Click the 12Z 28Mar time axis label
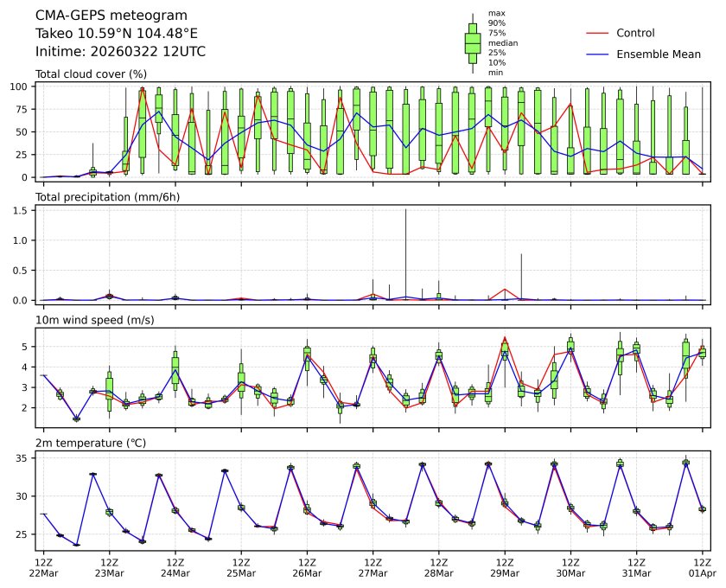Screen dimensions: 726x588 [x=438, y=567]
